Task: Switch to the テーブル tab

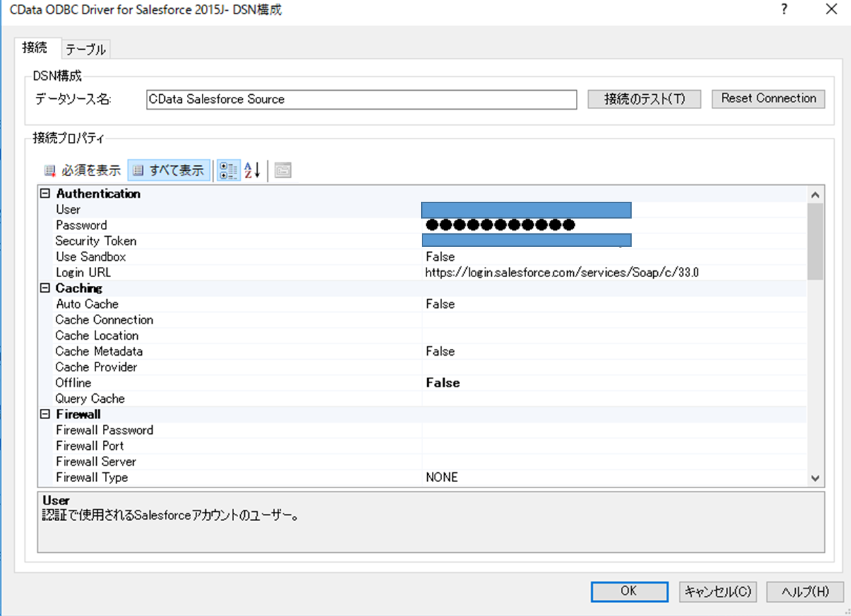Action: [85, 48]
